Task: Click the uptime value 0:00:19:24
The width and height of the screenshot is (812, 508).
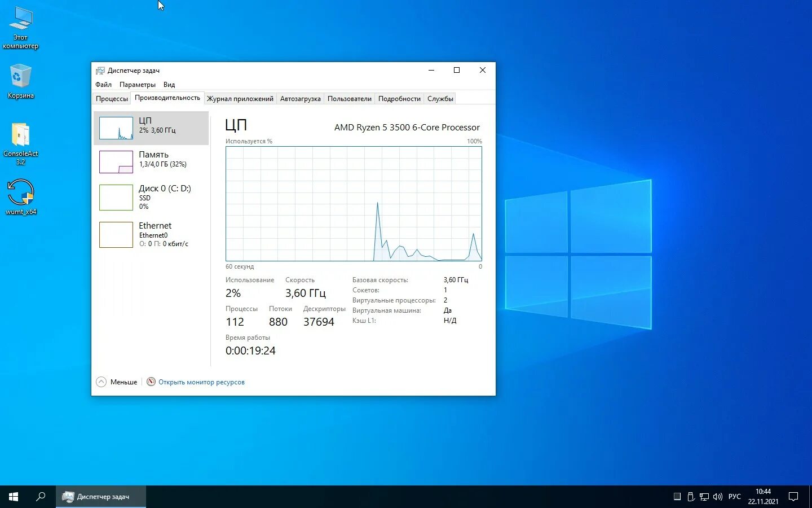Action: click(250, 351)
